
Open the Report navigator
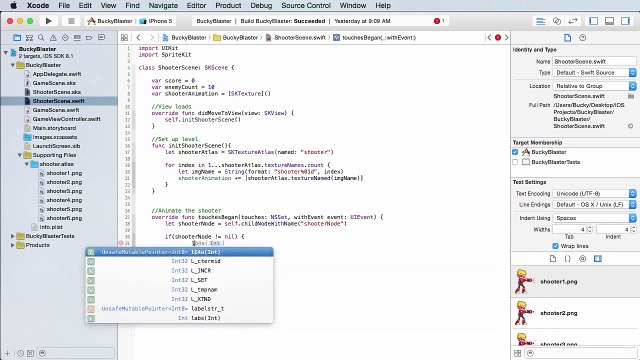coord(101,38)
